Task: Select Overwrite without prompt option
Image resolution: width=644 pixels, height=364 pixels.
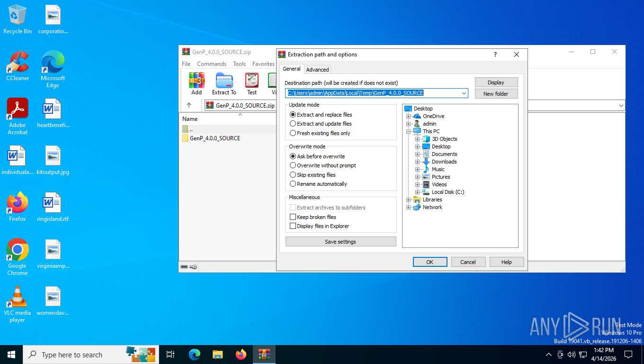Action: pos(323,165)
